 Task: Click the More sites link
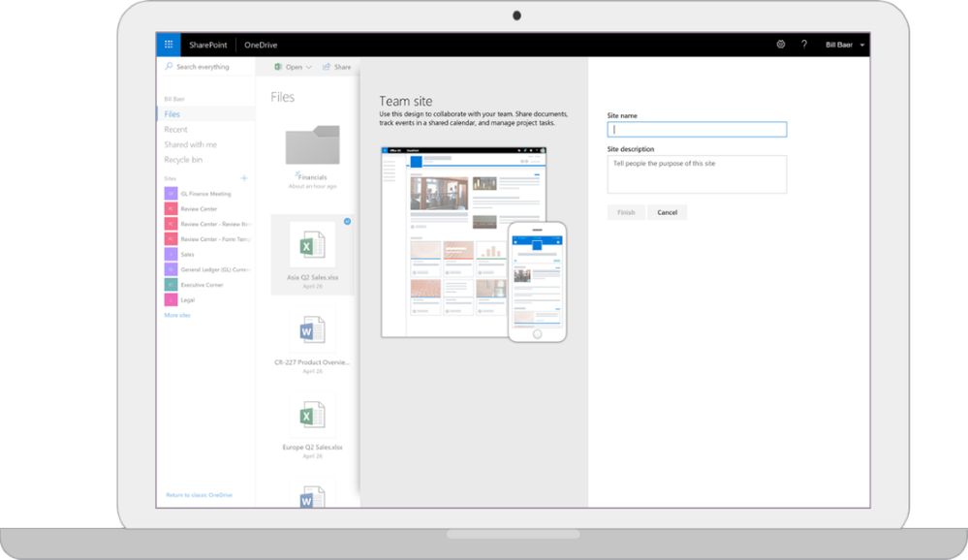click(177, 315)
